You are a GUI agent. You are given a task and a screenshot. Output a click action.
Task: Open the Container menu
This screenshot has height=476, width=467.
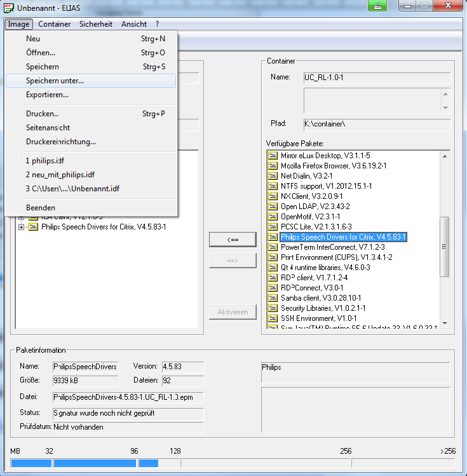coord(54,24)
